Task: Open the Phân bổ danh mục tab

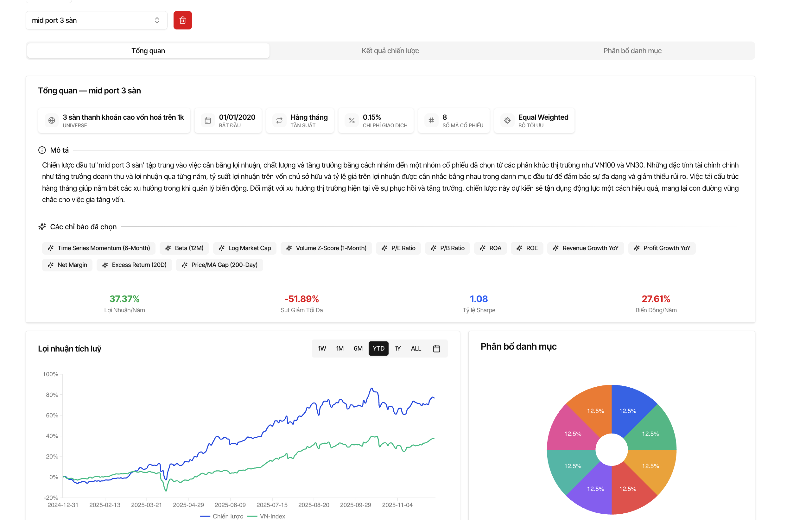Action: (x=632, y=51)
